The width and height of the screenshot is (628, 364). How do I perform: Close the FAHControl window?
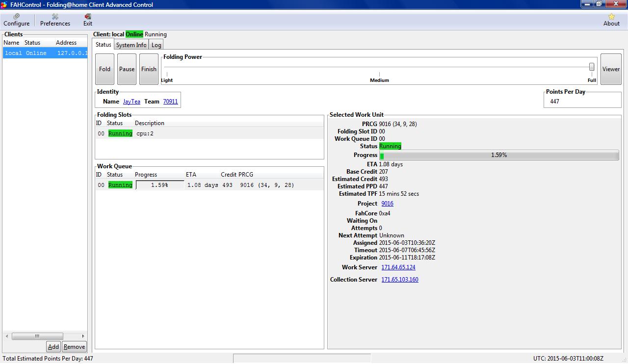(616, 4)
